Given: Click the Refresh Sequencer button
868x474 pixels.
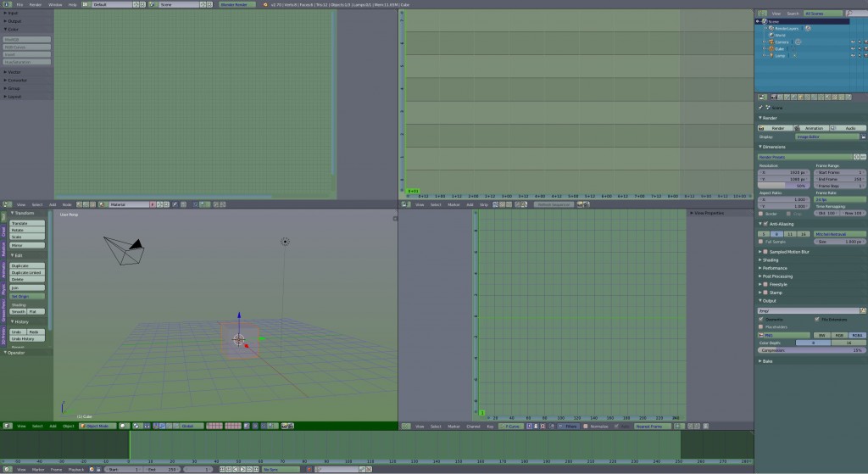Looking at the screenshot, I should coord(554,204).
